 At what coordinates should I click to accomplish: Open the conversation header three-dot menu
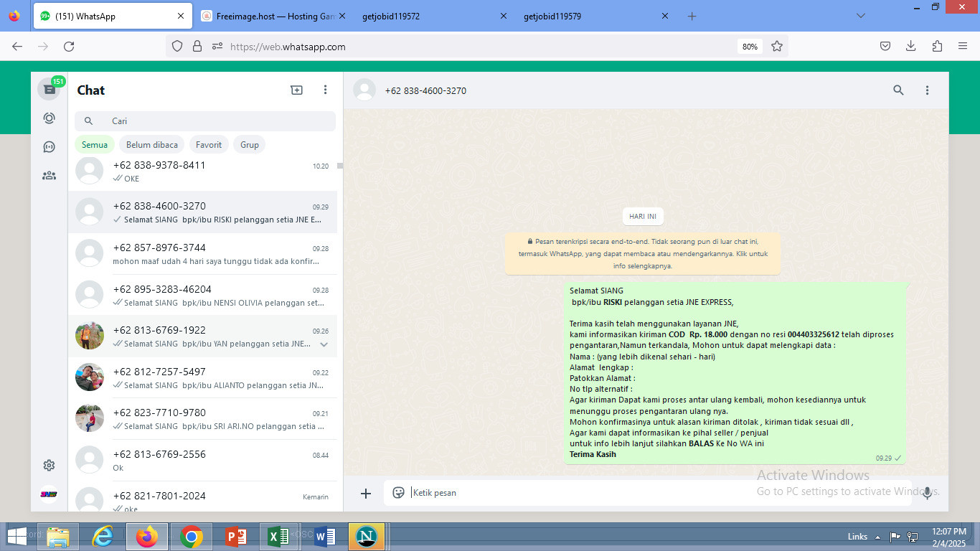[927, 90]
